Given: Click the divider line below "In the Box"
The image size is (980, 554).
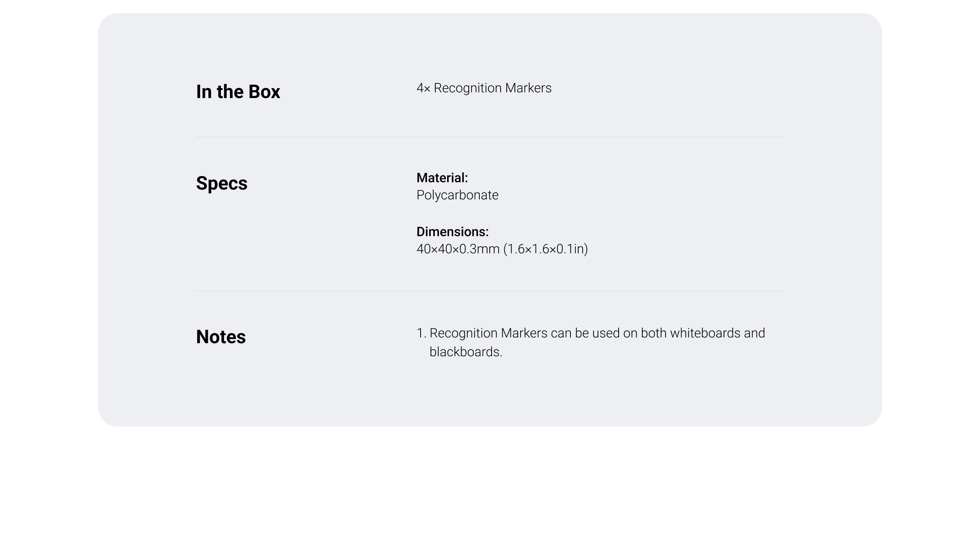Looking at the screenshot, I should 490,137.
